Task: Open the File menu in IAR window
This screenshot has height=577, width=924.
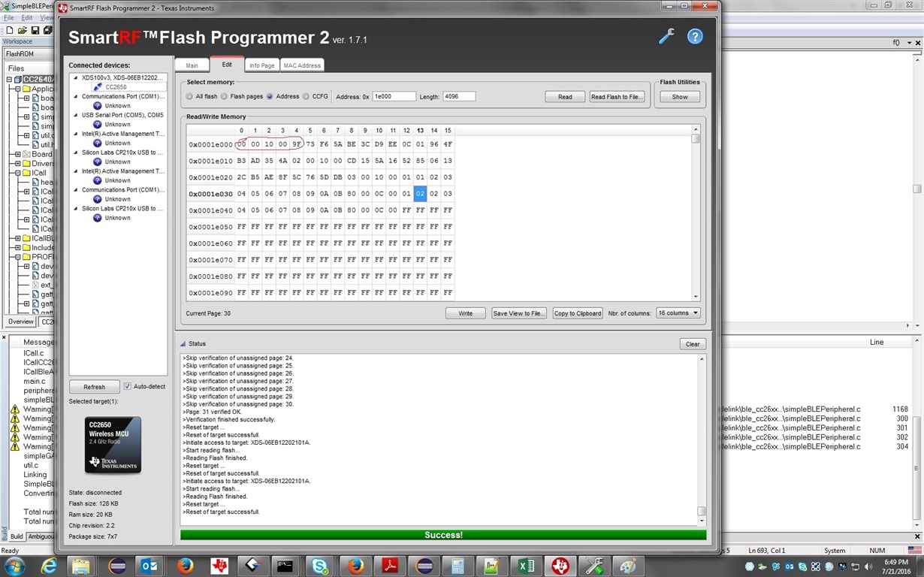Action: [x=9, y=17]
